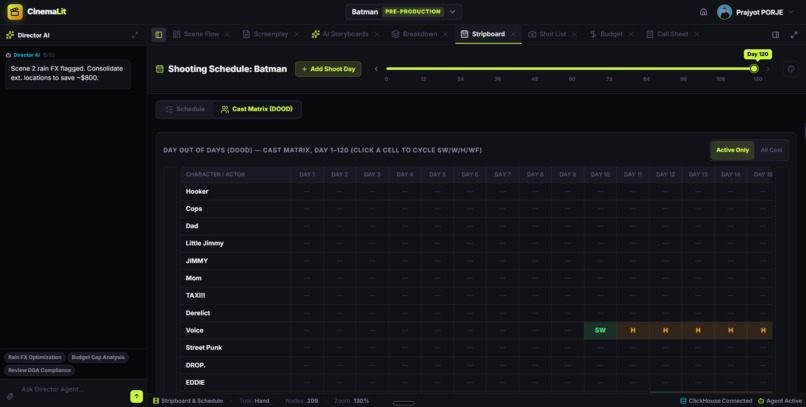
Task: Click the Director AI sparkle icon
Action: click(x=10, y=35)
